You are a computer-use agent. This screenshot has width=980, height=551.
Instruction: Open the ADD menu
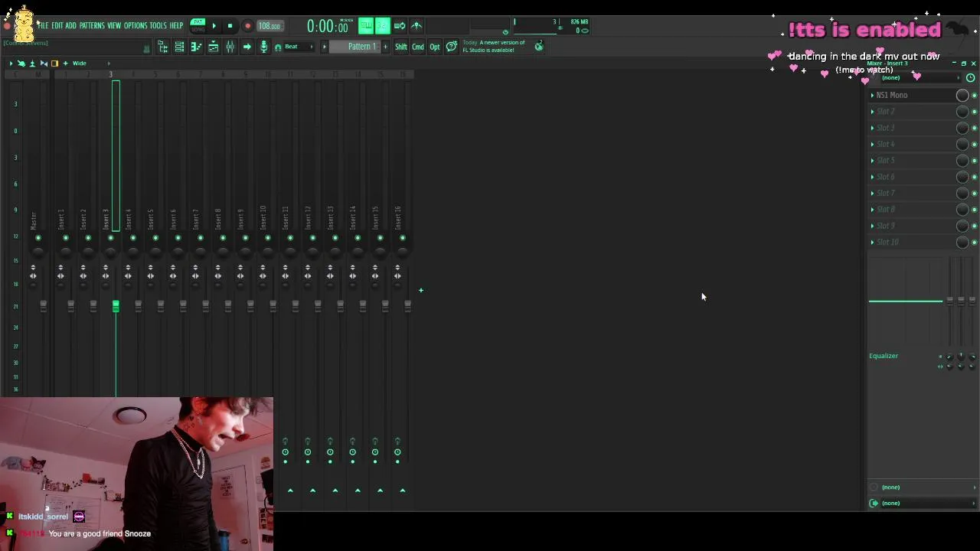70,26
